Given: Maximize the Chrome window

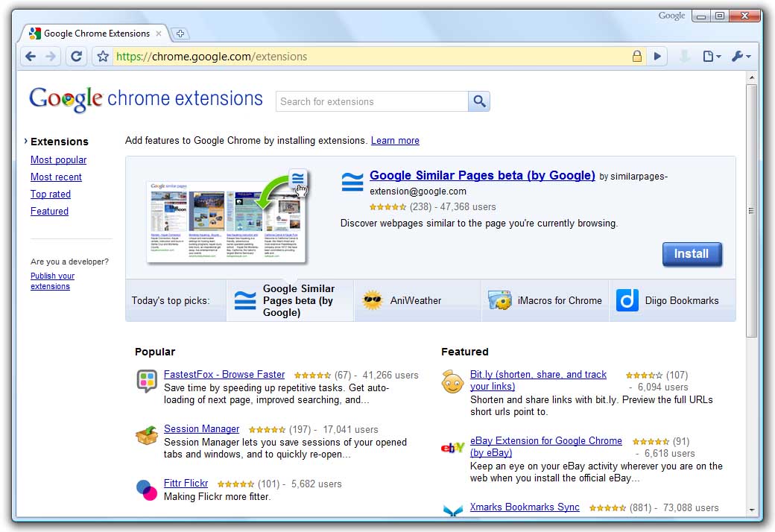Looking at the screenshot, I should (720, 16).
